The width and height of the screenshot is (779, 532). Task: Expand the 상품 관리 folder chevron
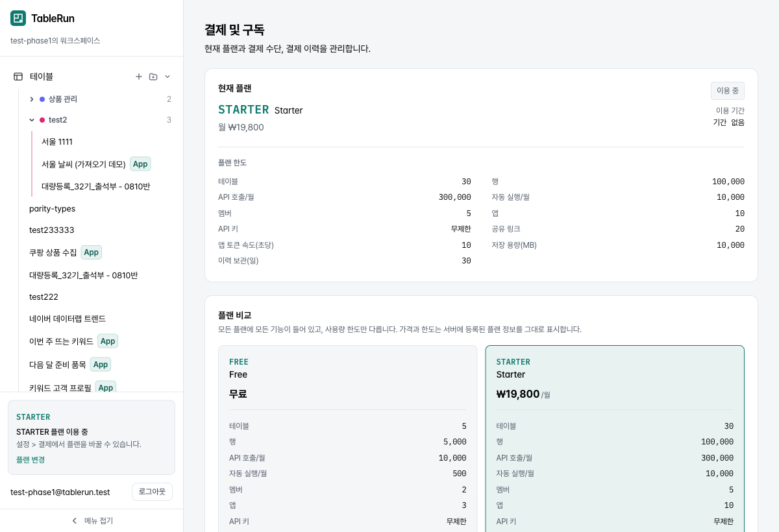pyautogui.click(x=32, y=99)
